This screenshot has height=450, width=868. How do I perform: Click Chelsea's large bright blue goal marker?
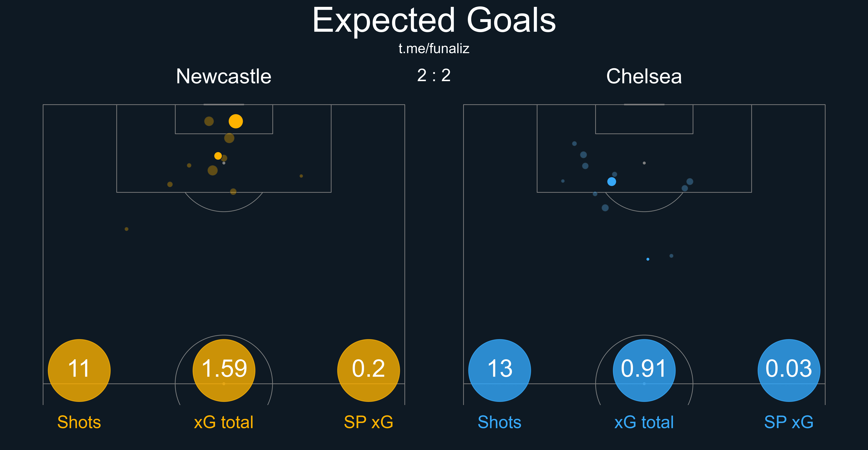(612, 182)
